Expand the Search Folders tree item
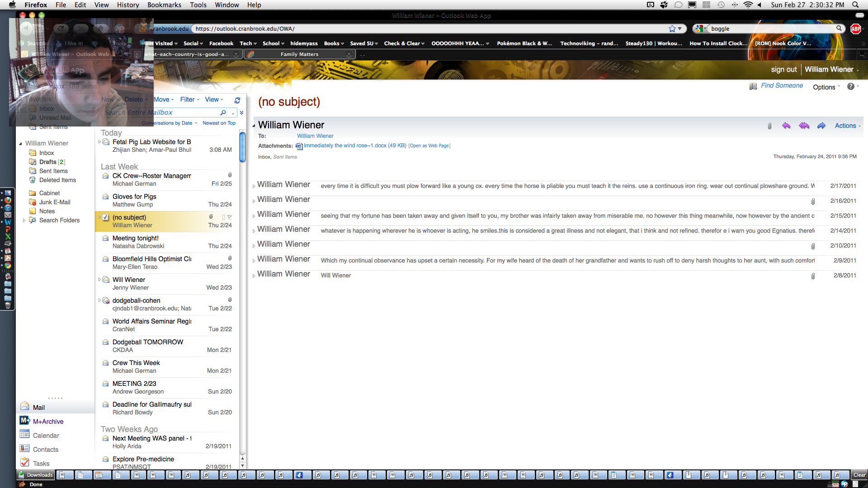The image size is (868, 488). pyautogui.click(x=24, y=220)
